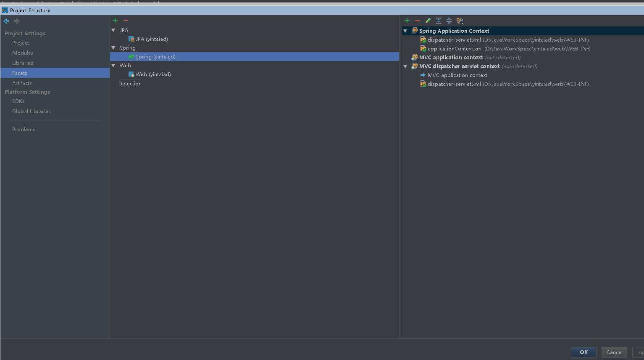Collapse MVC dispatcher servlet context node
The image size is (644, 360).
click(405, 66)
